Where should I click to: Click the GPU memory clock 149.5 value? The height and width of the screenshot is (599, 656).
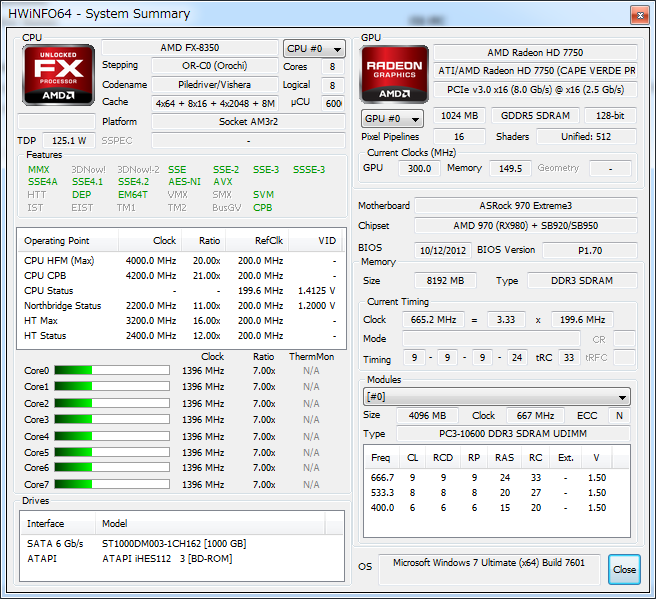point(510,169)
